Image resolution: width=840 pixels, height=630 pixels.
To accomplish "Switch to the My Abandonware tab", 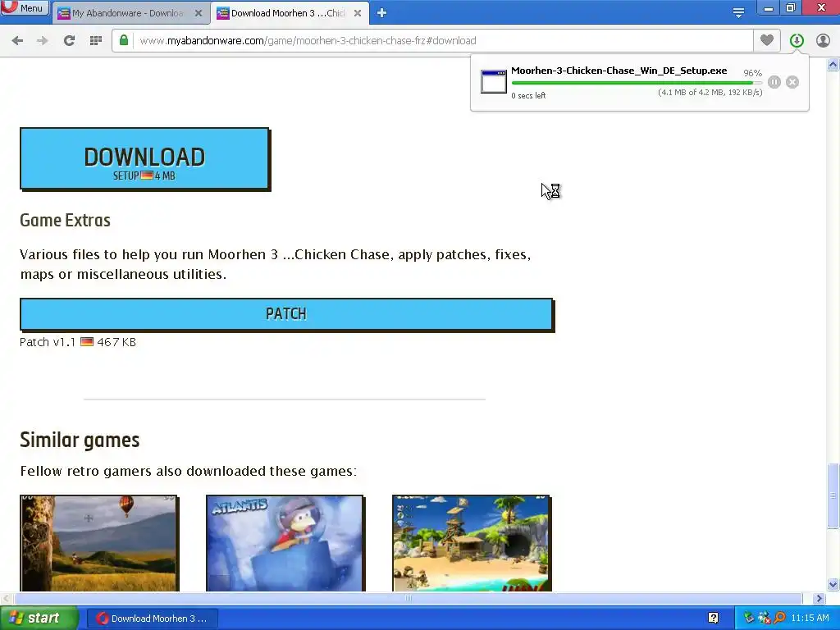I will coord(128,13).
